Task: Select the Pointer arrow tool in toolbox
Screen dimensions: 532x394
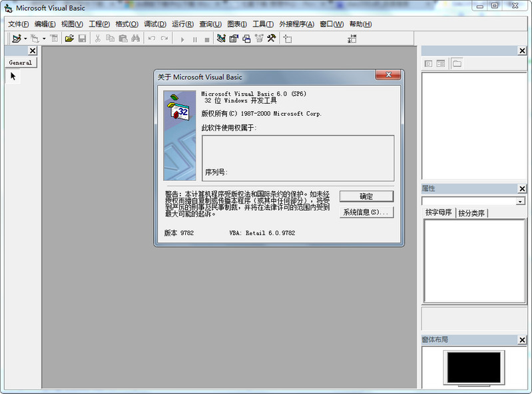Action: [x=13, y=77]
